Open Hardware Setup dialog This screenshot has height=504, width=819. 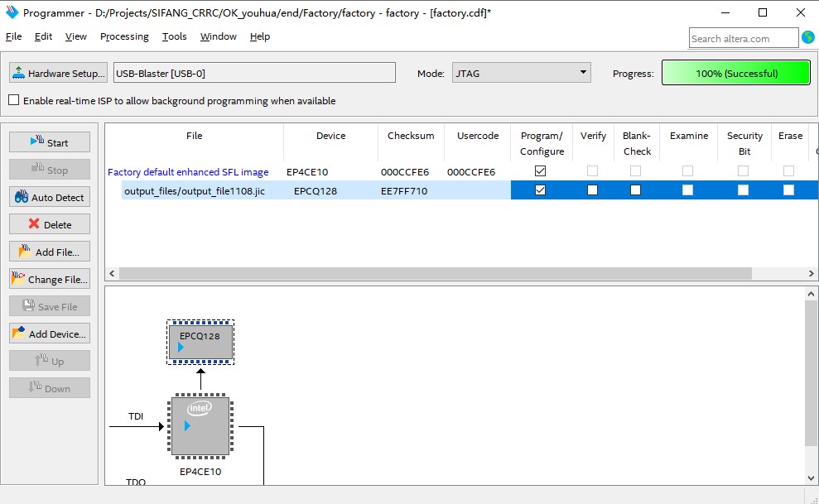(58, 73)
